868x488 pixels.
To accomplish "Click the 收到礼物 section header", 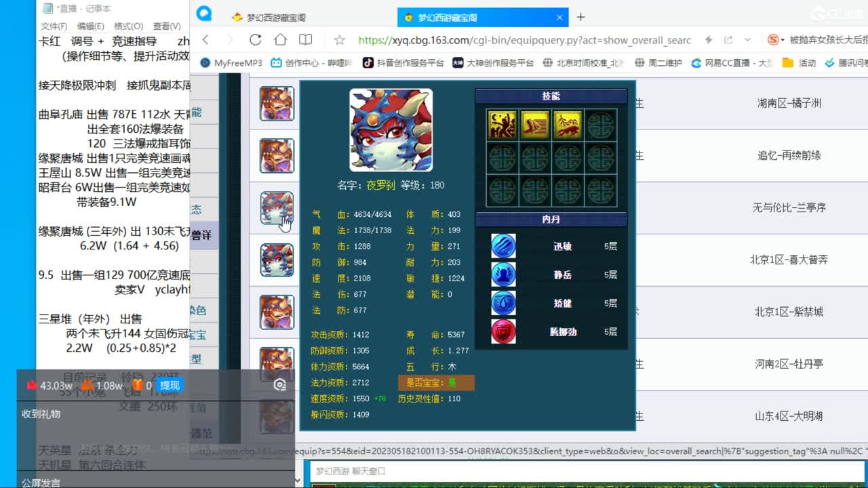I will coord(41,413).
